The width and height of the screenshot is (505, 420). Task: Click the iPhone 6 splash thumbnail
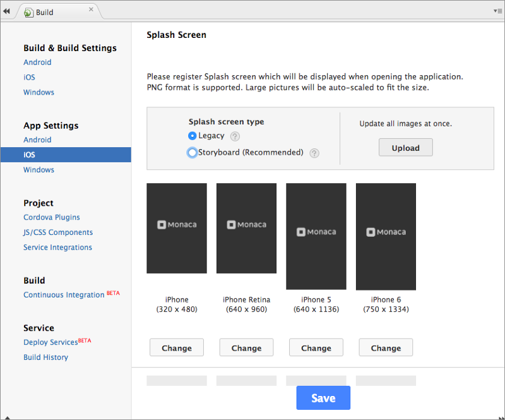coord(386,236)
